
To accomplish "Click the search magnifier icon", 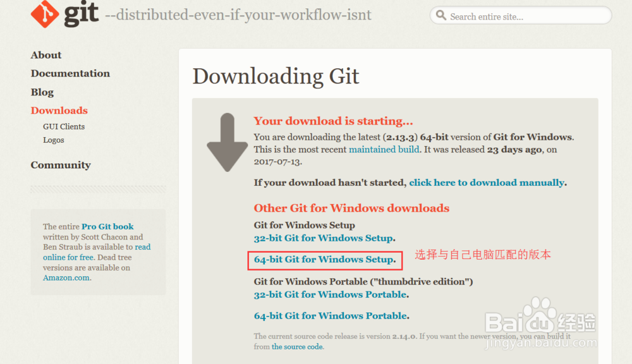I will pyautogui.click(x=441, y=15).
